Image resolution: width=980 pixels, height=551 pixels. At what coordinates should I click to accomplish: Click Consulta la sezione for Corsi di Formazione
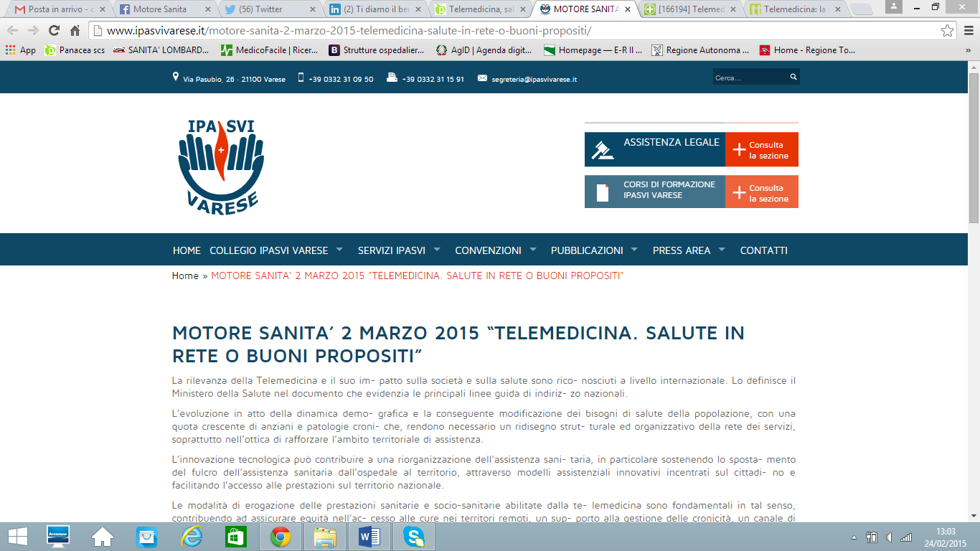pyautogui.click(x=762, y=192)
